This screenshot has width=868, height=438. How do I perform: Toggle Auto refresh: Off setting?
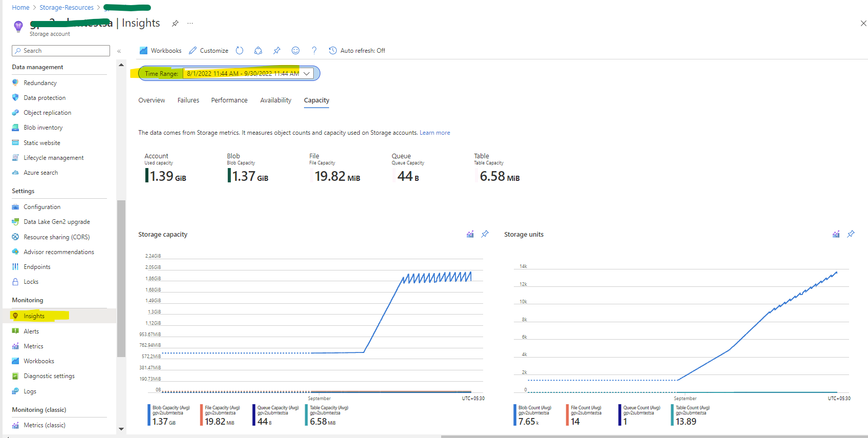357,51
